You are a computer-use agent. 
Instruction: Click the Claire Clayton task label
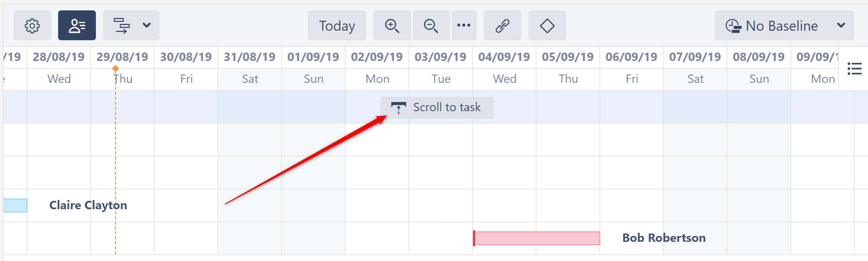(88, 205)
